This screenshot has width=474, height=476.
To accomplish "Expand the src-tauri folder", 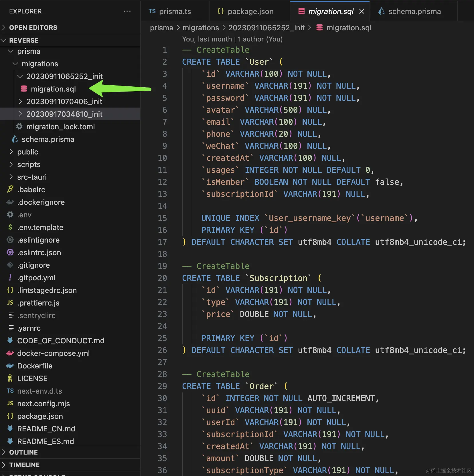I will 11,177.
